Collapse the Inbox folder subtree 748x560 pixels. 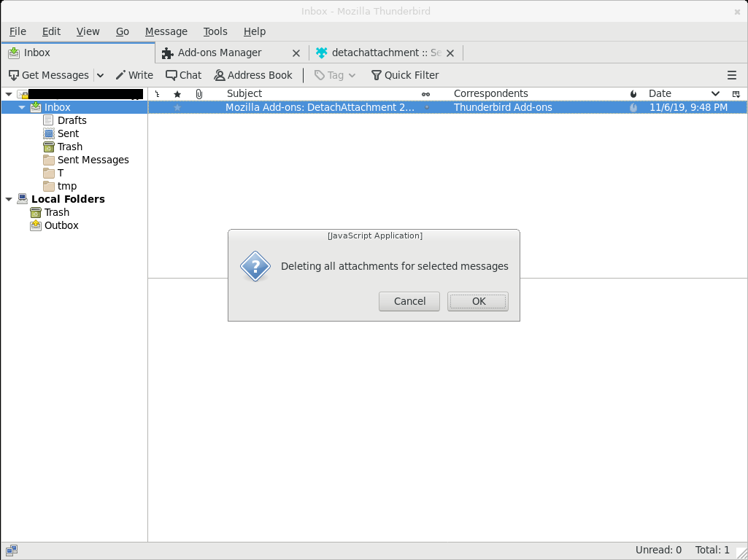tap(22, 108)
